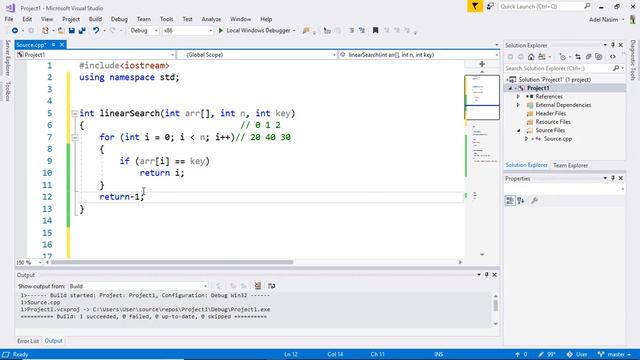Click the Find in Files toolbar icon
The height and width of the screenshot is (360, 640).
click(306, 31)
